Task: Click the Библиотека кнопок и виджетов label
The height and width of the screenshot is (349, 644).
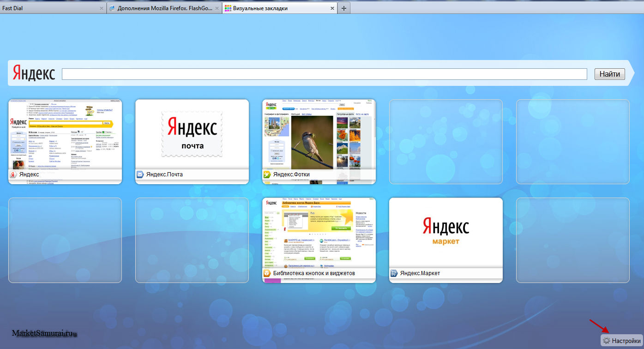Action: [314, 273]
